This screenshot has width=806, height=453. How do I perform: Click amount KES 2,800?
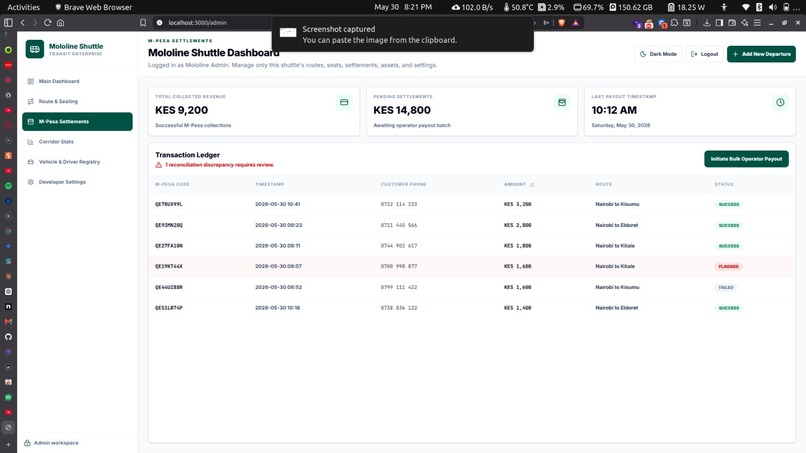[x=518, y=225]
